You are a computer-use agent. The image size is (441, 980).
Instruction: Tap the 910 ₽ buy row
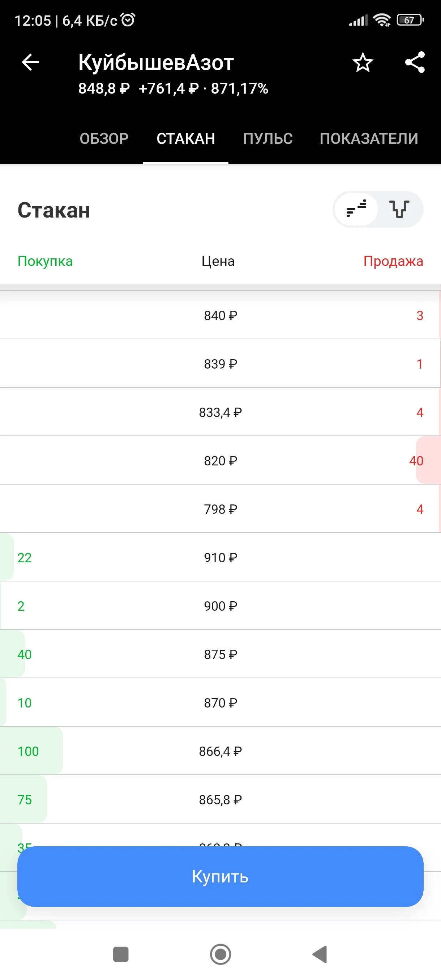click(220, 557)
